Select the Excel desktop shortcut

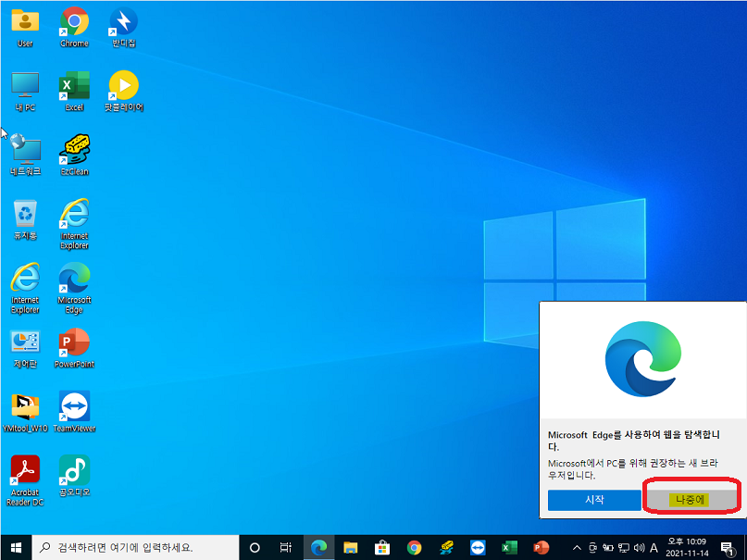point(74,92)
